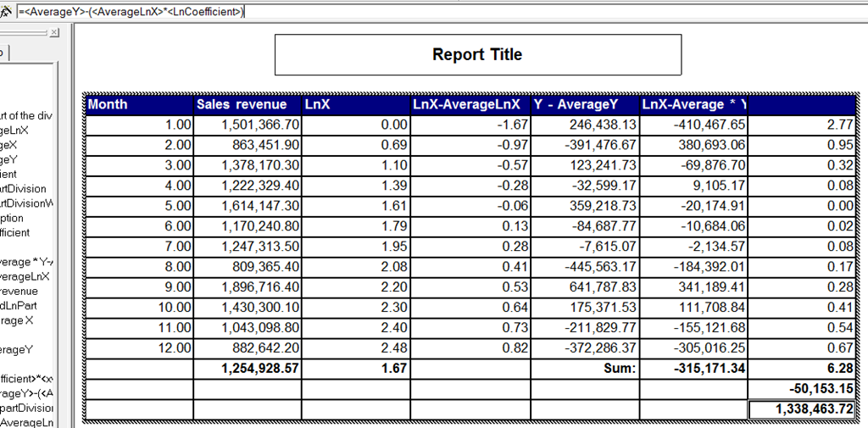The image size is (868, 428).
Task: Click Month cell 6.00
Action: [140, 226]
